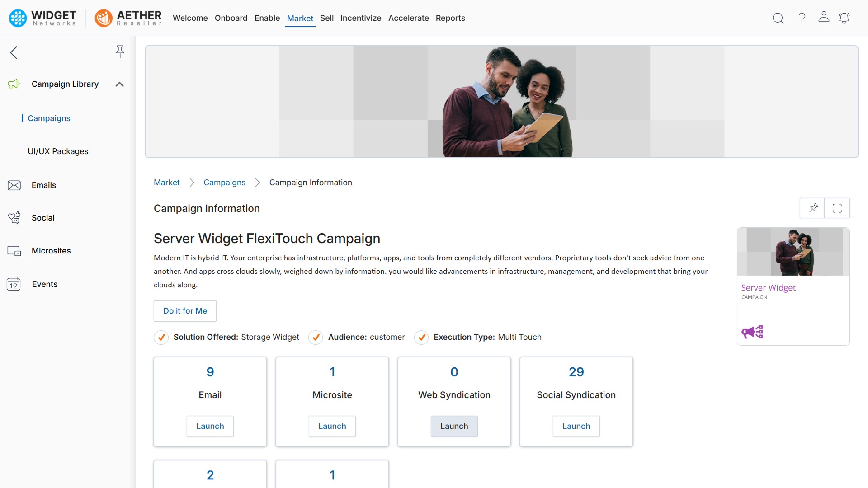This screenshot has width=868, height=488.
Task: Collapse the Campaign Library section
Action: (x=119, y=84)
